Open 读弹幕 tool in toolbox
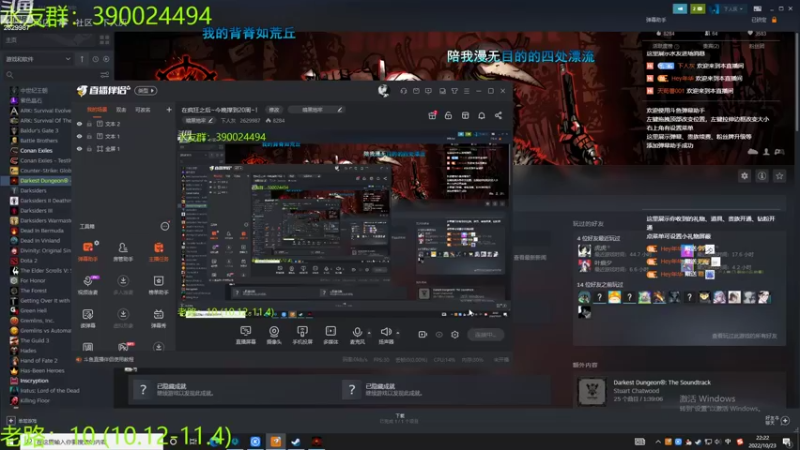800x450 pixels. point(88,318)
